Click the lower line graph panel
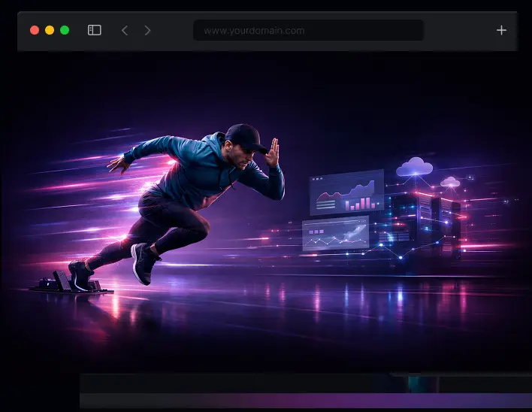The height and width of the screenshot is (412, 532). point(336,233)
